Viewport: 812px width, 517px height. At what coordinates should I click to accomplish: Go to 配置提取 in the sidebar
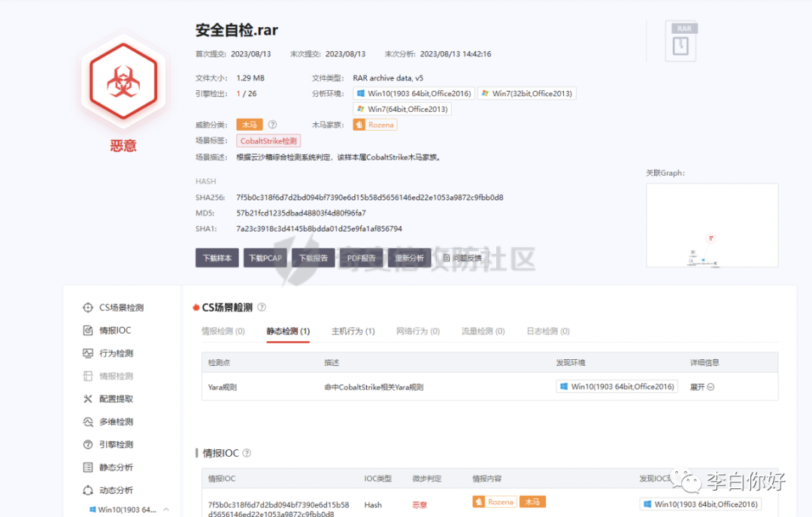pyautogui.click(x=116, y=398)
